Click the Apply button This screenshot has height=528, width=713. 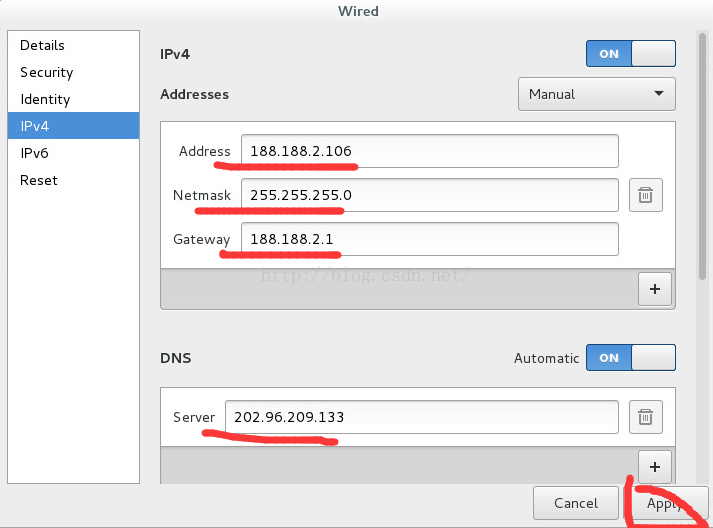coord(666,503)
